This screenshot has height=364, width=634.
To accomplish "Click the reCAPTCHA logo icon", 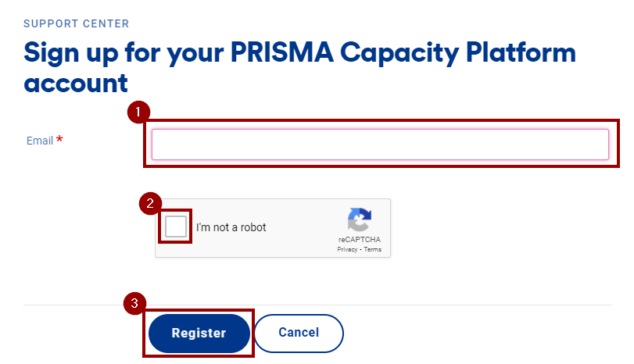I will 360,219.
